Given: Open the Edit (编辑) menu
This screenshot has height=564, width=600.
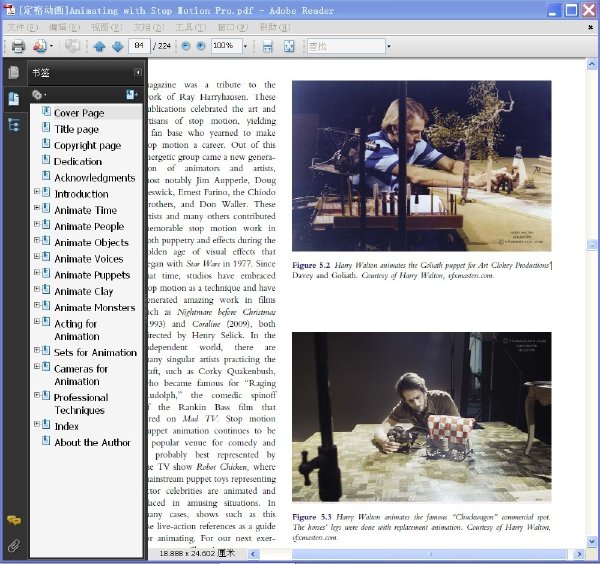Looking at the screenshot, I should (64, 27).
